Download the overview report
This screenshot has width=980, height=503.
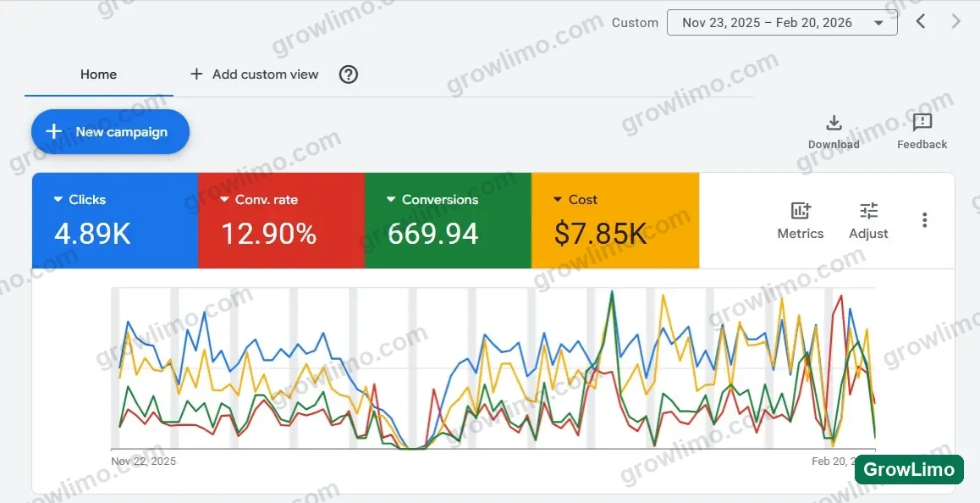(834, 132)
